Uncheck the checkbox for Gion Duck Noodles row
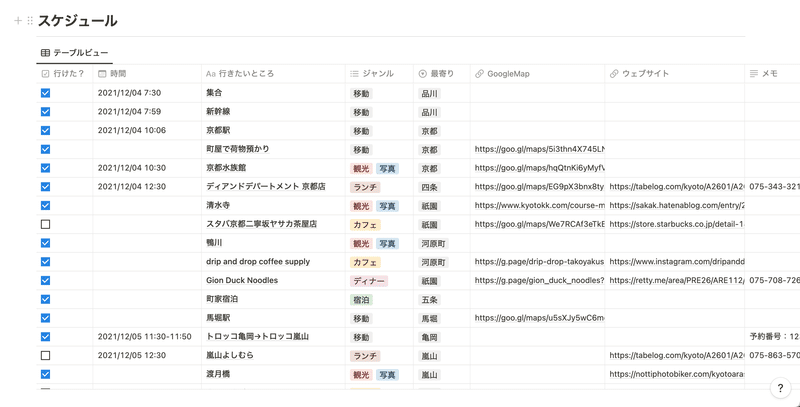The height and width of the screenshot is (407, 800). 45,280
